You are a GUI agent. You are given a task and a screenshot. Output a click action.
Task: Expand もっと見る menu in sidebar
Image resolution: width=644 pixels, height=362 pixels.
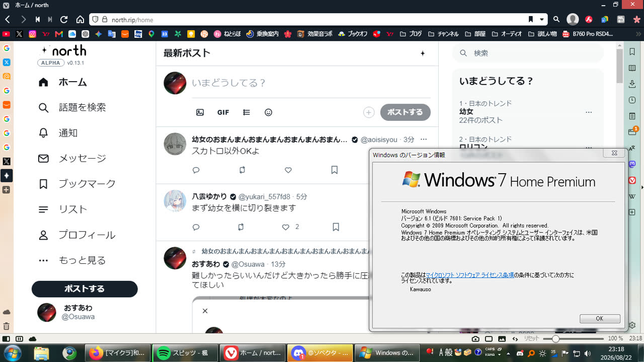coord(72,260)
